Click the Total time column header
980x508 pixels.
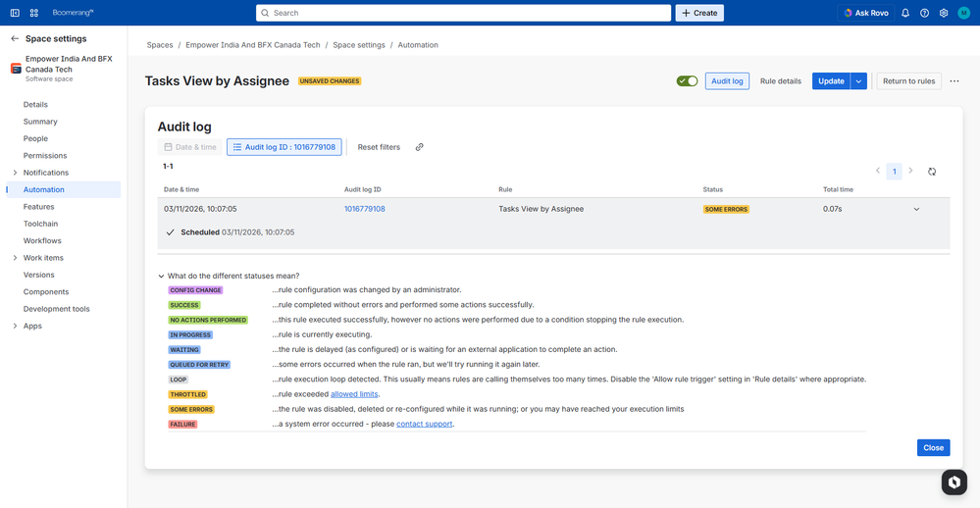click(x=838, y=189)
